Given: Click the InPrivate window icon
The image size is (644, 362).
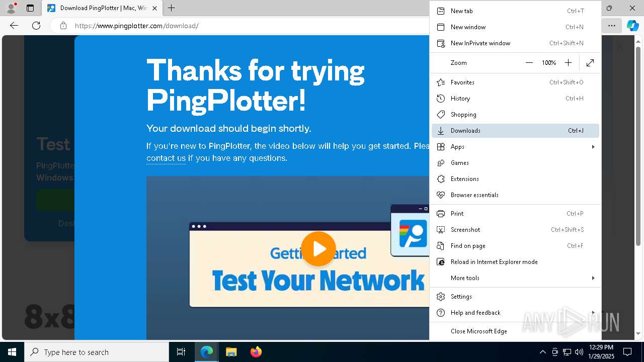Looking at the screenshot, I should 441,43.
